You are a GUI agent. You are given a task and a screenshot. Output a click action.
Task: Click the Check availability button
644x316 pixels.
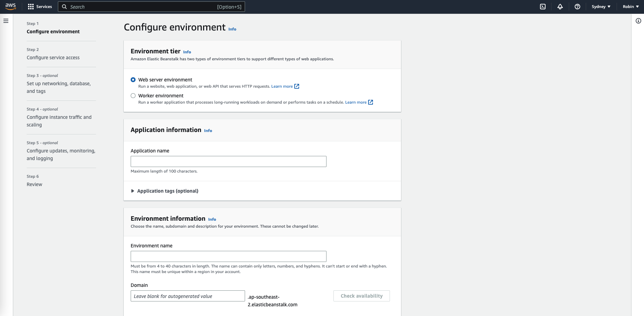click(x=362, y=296)
